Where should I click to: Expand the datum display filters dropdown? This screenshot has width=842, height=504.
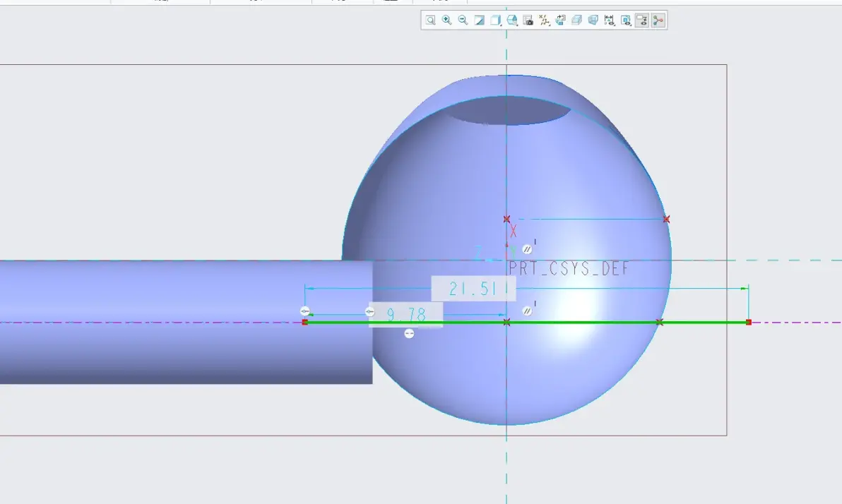(545, 20)
